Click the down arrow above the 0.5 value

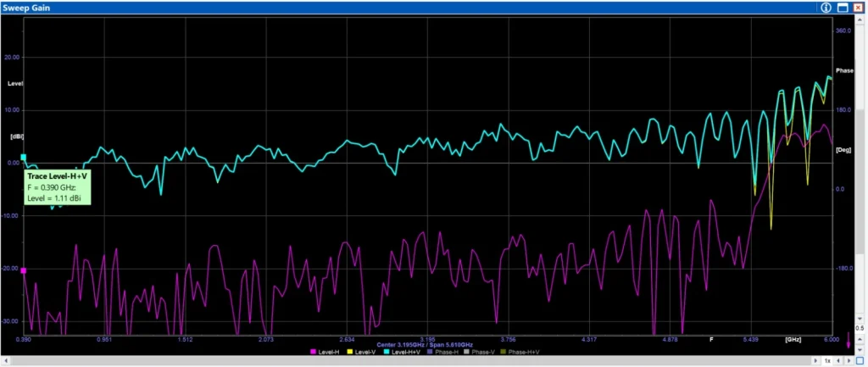[860, 319]
